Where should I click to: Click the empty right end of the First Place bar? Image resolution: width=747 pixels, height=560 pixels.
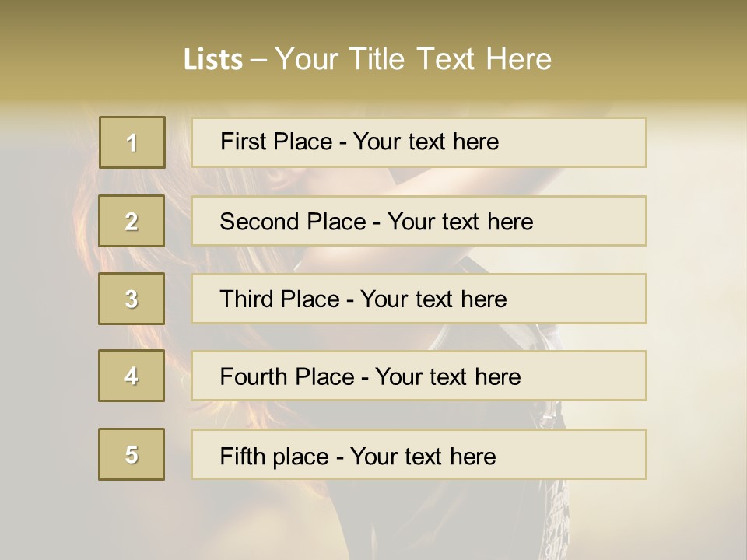(x=591, y=142)
